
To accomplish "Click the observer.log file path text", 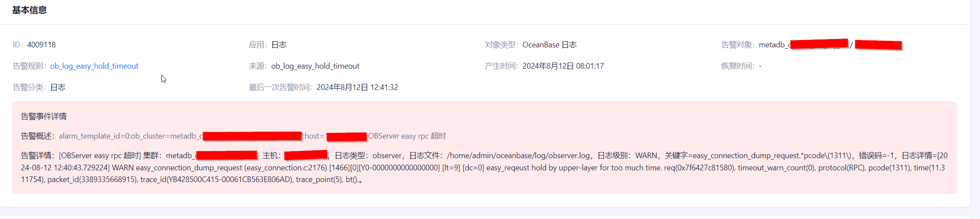I will click(519, 156).
